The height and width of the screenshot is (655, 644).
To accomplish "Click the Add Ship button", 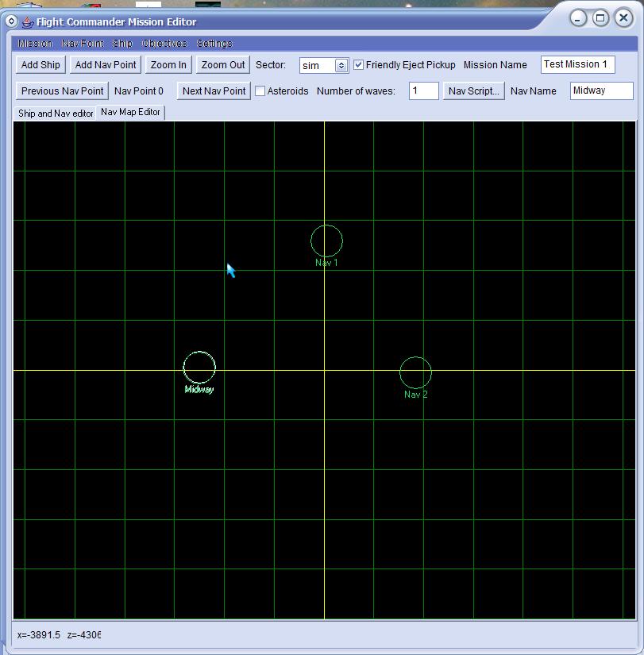I will [40, 65].
